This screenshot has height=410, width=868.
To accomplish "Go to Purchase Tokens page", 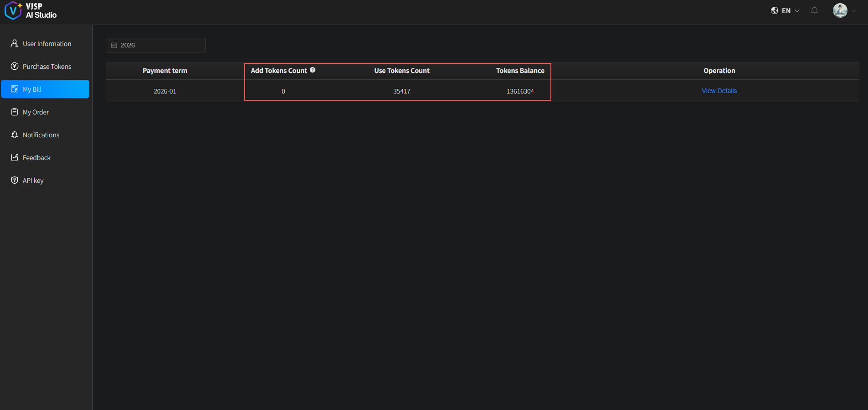I will (47, 67).
